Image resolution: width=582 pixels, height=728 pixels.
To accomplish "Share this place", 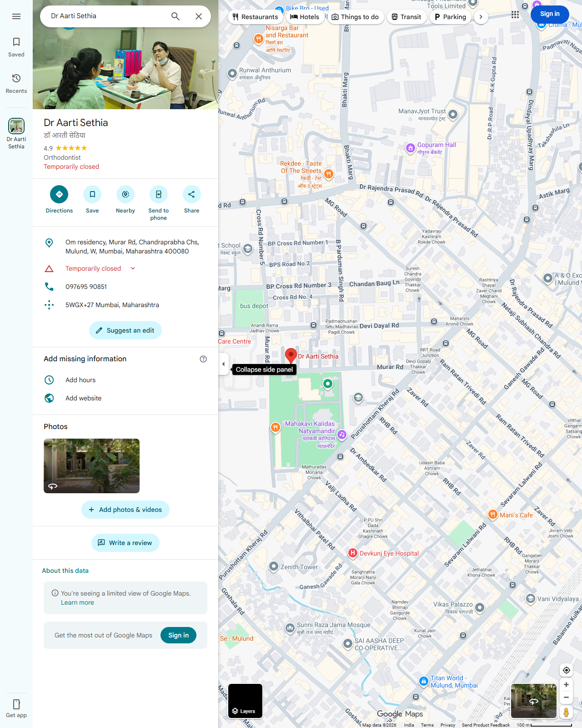I will coord(191,200).
